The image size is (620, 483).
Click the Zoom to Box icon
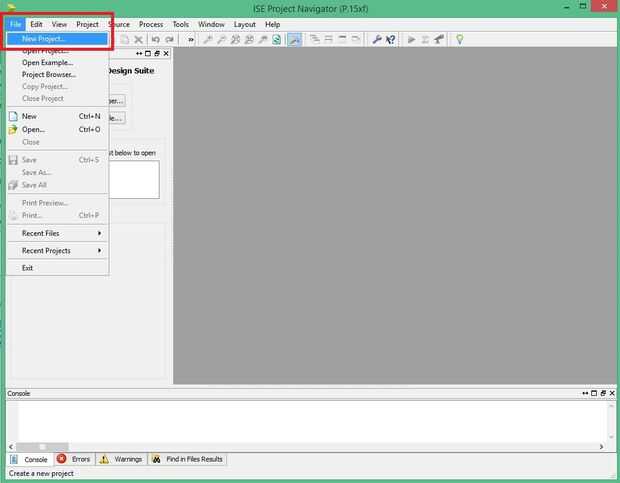[x=249, y=40]
